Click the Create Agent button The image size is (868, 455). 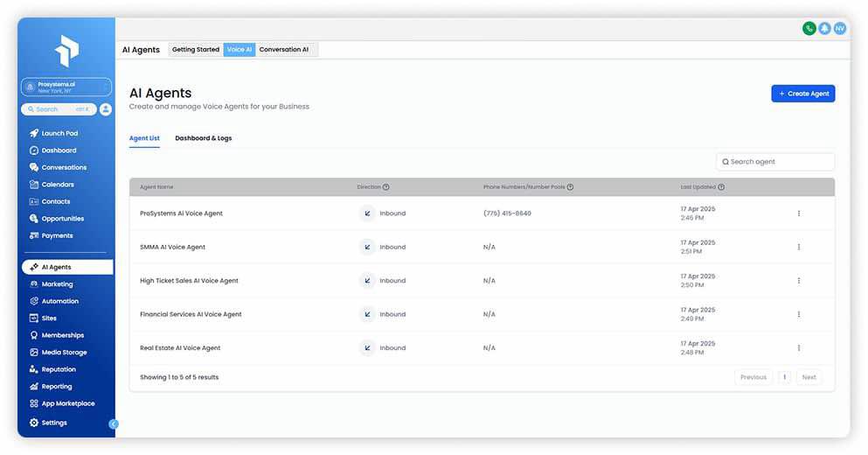pos(802,94)
